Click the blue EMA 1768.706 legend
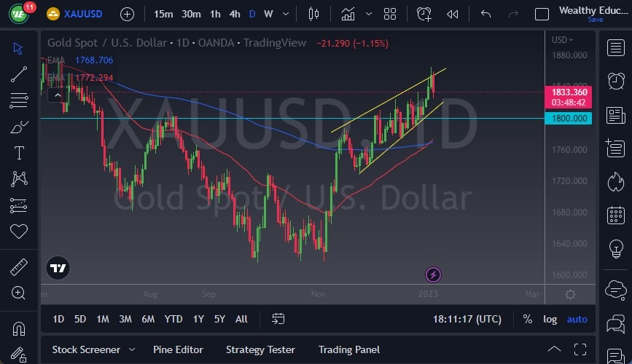Viewport: 632px width, 364px height. 80,60
